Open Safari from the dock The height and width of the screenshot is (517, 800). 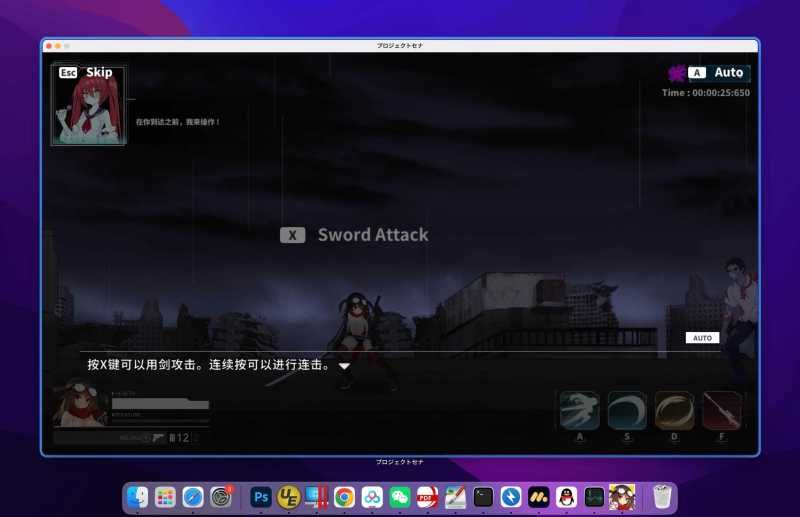[193, 496]
